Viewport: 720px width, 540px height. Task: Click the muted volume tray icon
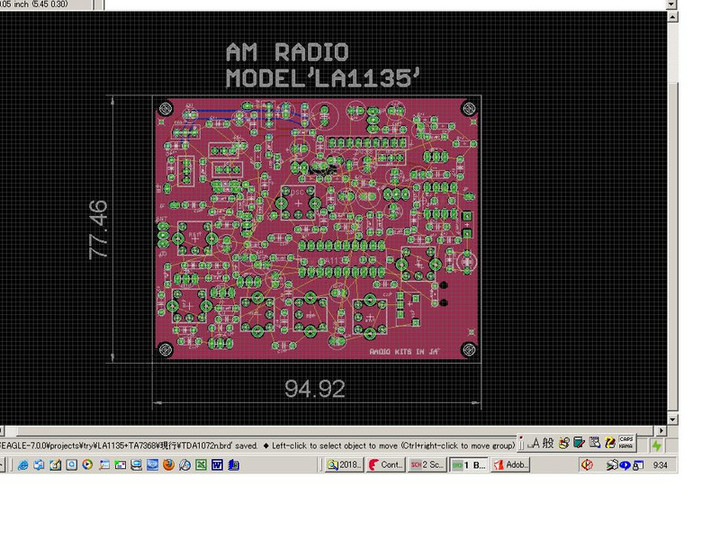(587, 465)
